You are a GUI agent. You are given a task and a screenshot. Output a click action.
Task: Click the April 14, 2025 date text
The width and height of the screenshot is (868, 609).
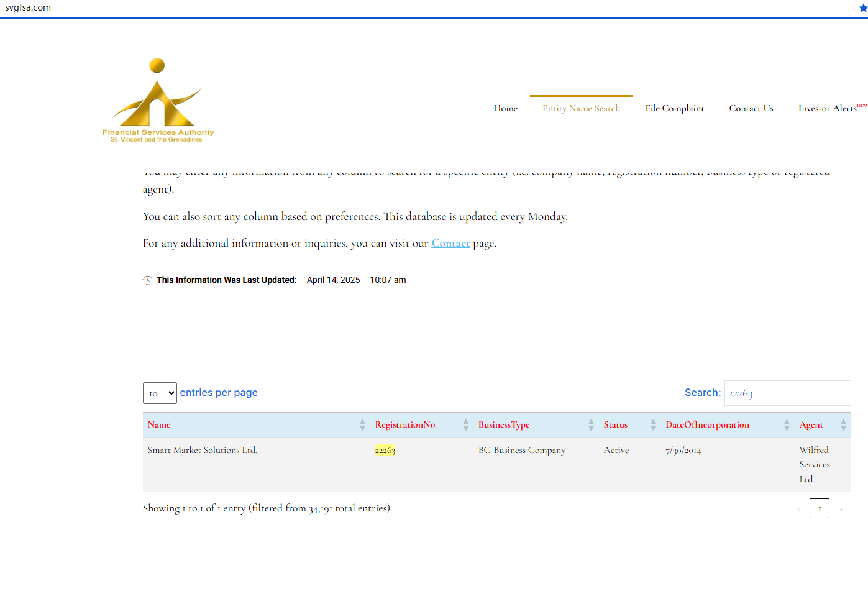coord(334,280)
